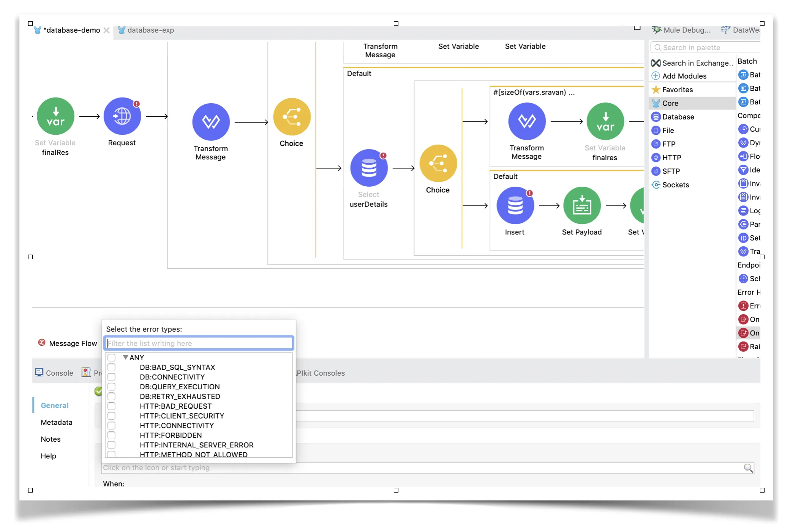
Task: Check the HTTP:INTERNAL_SERVER_ERROR checkbox
Action: (x=111, y=445)
